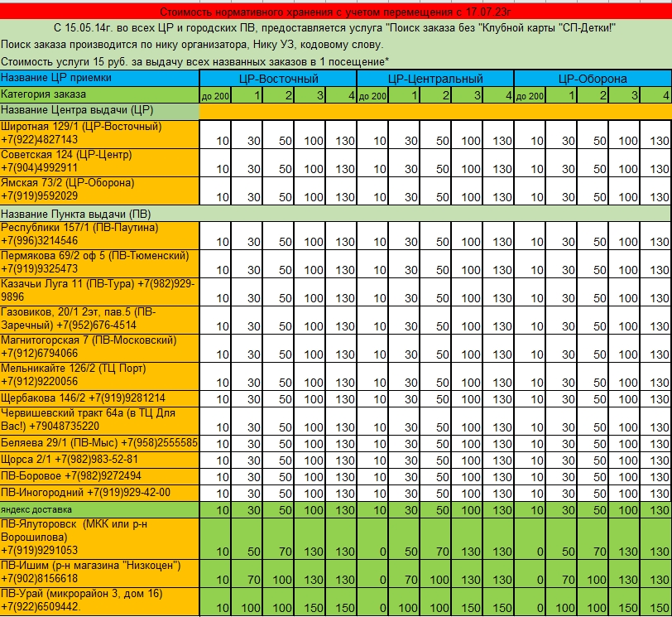Click the red title row about стоимость нормативного хранения
Screen dimensions: 672x617
coord(336,12)
